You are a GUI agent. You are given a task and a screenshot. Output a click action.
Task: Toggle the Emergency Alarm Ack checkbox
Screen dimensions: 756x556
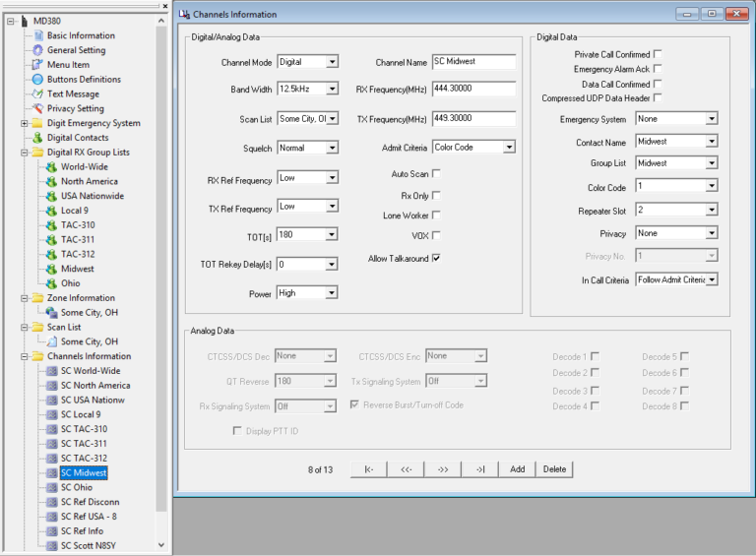coord(658,69)
